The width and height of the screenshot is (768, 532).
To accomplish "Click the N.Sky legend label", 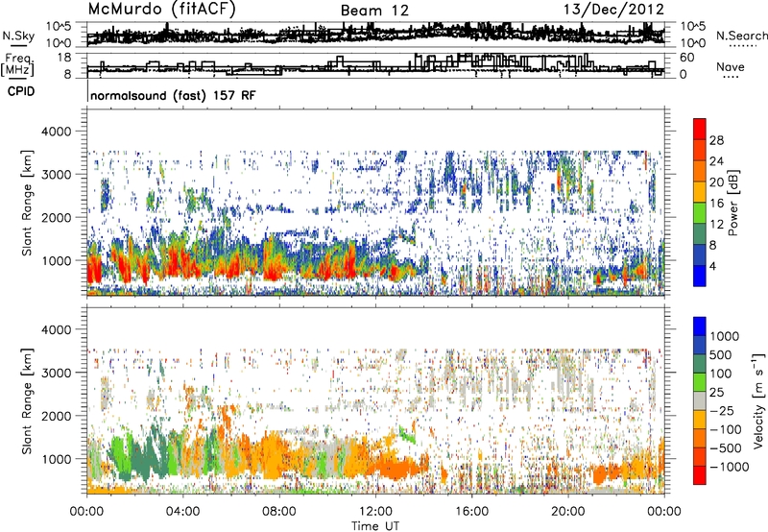I will click(18, 36).
